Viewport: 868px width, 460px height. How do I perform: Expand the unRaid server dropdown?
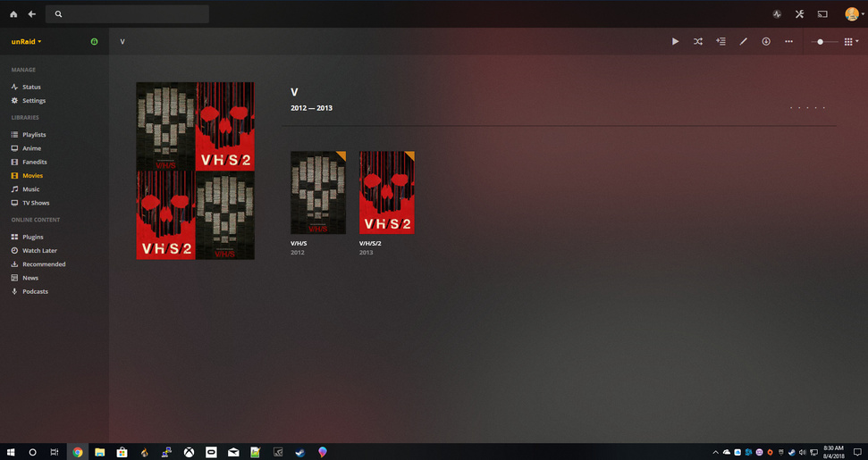click(27, 41)
